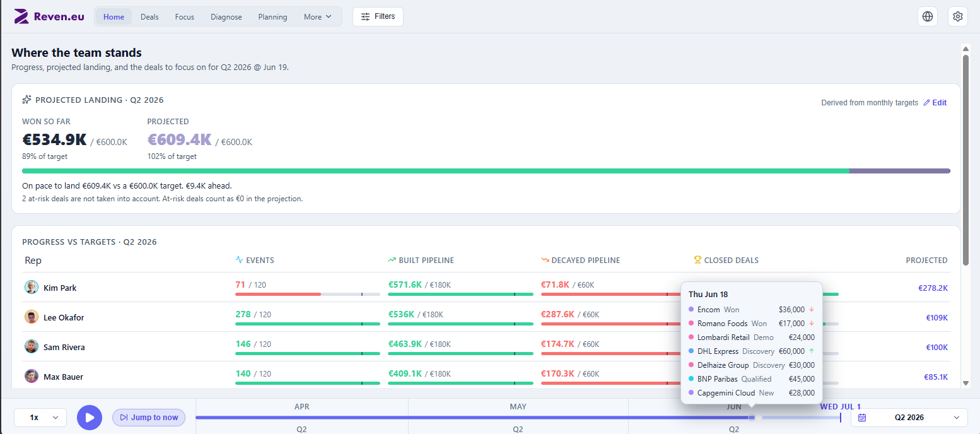The width and height of the screenshot is (980, 434).
Task: Open the Q2 2026 period selector
Action: coord(909,417)
